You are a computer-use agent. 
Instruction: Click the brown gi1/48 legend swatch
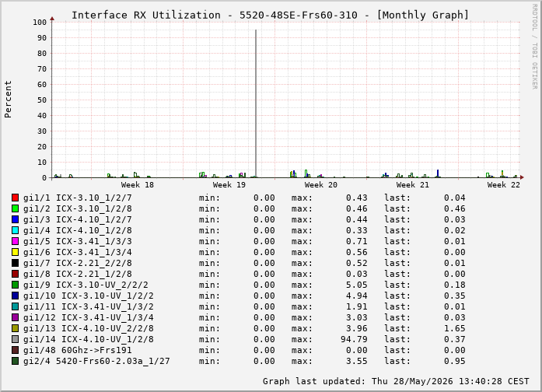click(15, 350)
